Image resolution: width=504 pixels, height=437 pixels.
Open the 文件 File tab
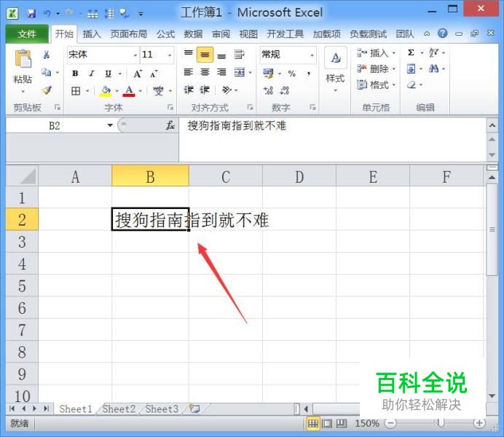[x=27, y=34]
